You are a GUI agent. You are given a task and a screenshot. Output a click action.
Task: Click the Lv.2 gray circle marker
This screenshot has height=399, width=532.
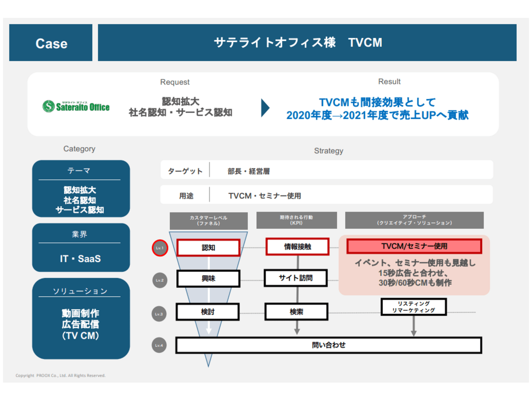[159, 280]
